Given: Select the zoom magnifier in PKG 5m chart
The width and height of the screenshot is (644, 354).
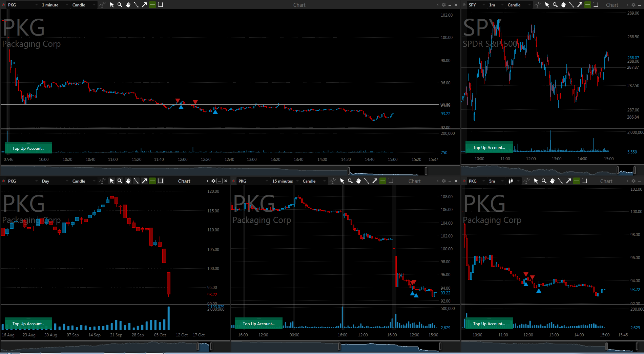Looking at the screenshot, I should (544, 181).
